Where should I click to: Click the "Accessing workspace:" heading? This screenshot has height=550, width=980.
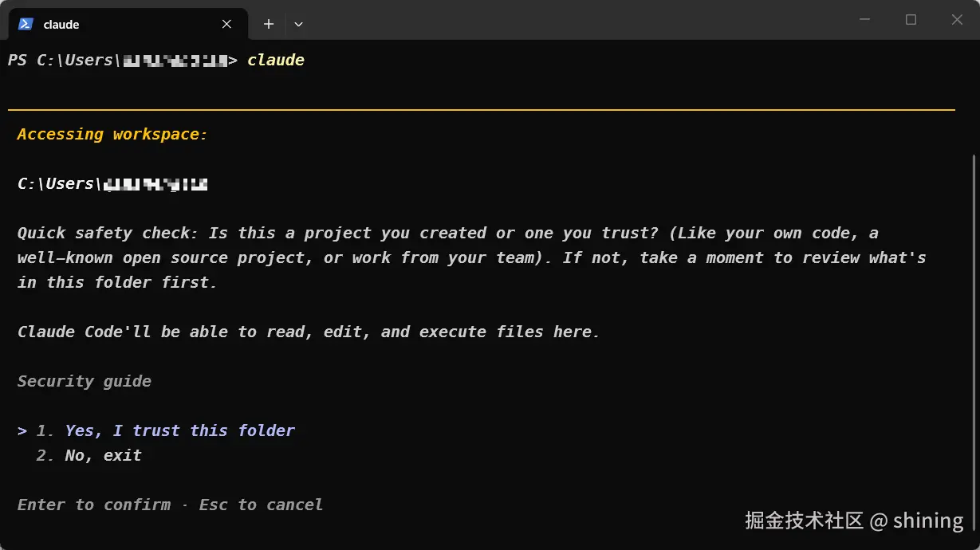click(x=112, y=134)
